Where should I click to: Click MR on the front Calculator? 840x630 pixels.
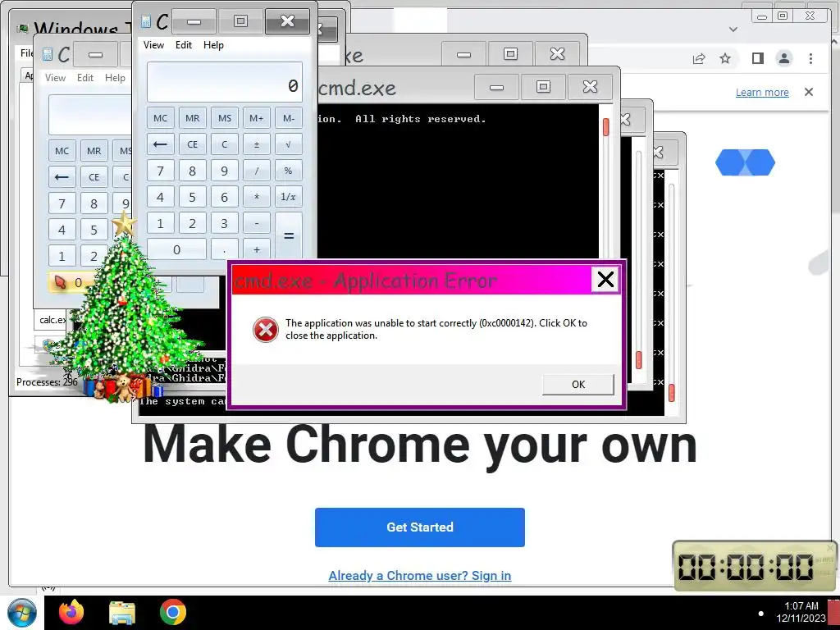192,118
